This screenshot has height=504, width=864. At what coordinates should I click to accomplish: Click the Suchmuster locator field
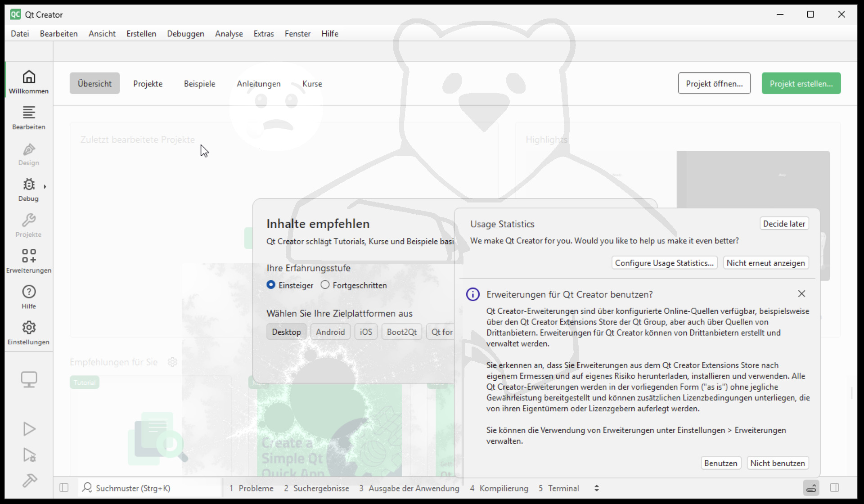(x=150, y=488)
